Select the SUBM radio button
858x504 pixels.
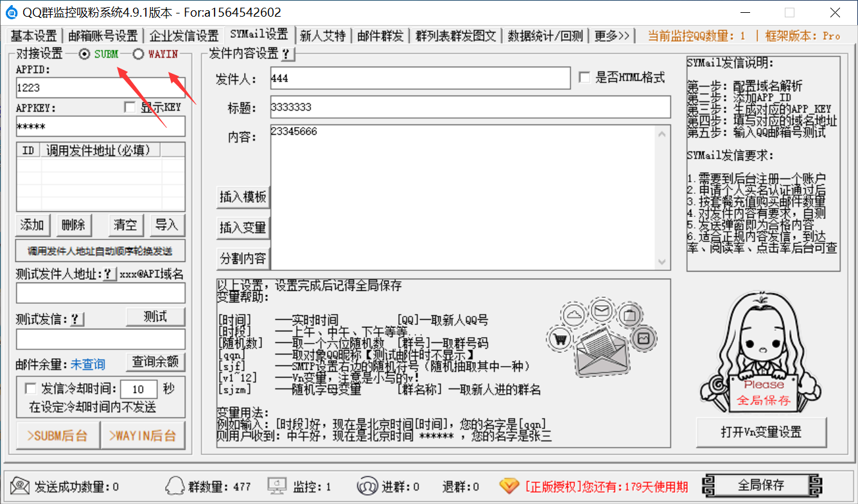click(84, 55)
